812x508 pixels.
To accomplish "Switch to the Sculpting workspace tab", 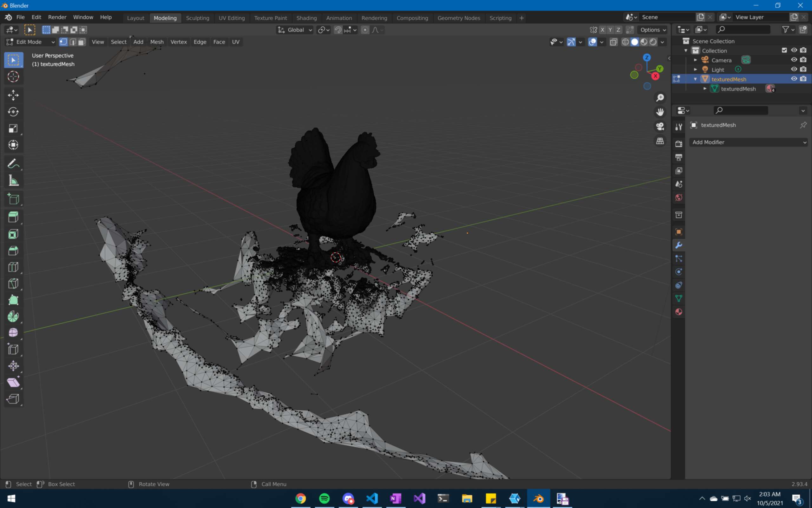I will pyautogui.click(x=198, y=18).
